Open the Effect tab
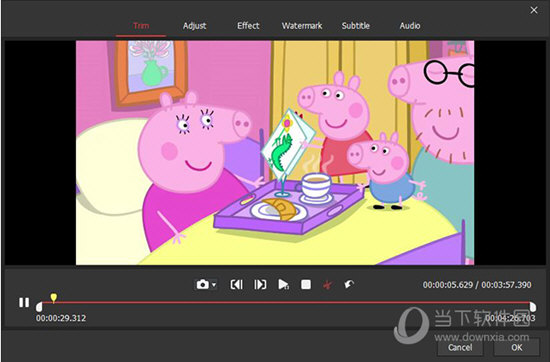Screen dimensions: 550x362 click(248, 26)
